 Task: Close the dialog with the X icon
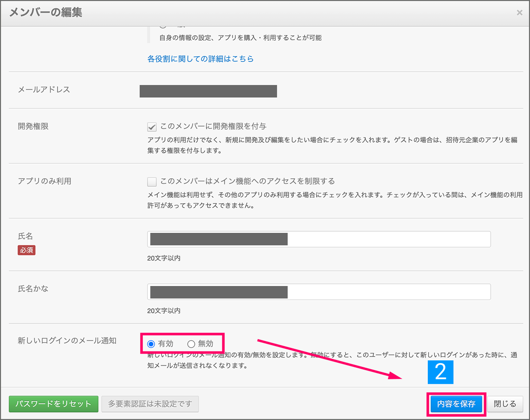[519, 13]
